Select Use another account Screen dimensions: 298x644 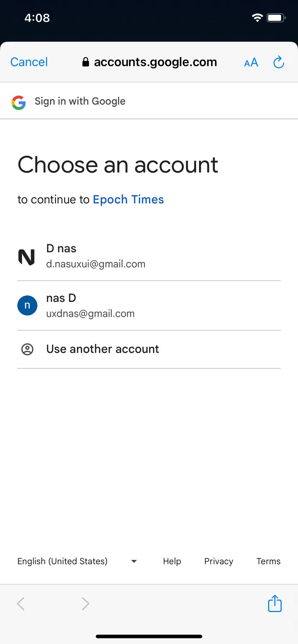tap(149, 349)
